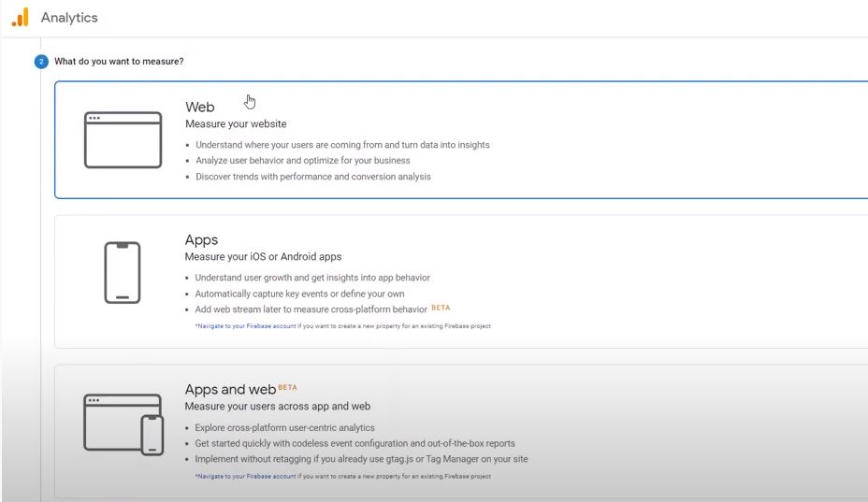Screen dimensions: 868x502
Task: Click BETA label after cross-platform behavior line
Action: (x=441, y=308)
